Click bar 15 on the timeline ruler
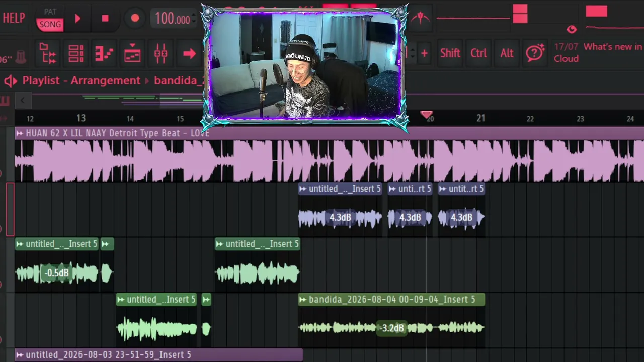 (x=180, y=119)
